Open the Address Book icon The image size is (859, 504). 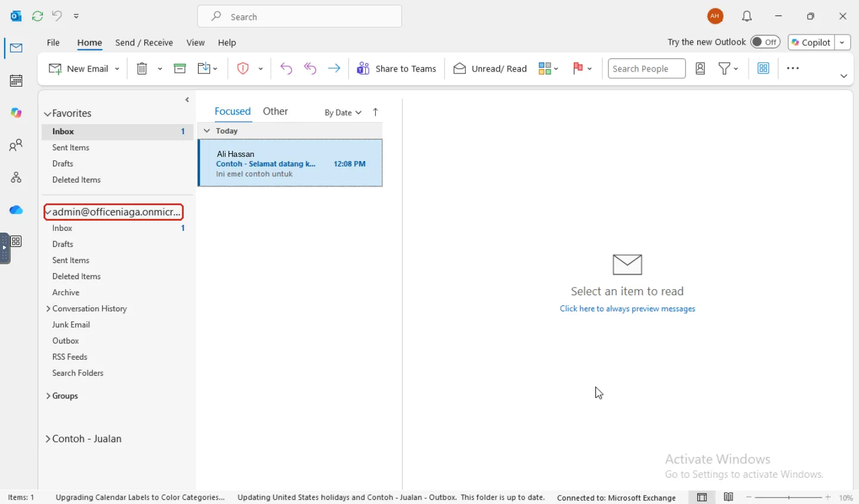701,69
